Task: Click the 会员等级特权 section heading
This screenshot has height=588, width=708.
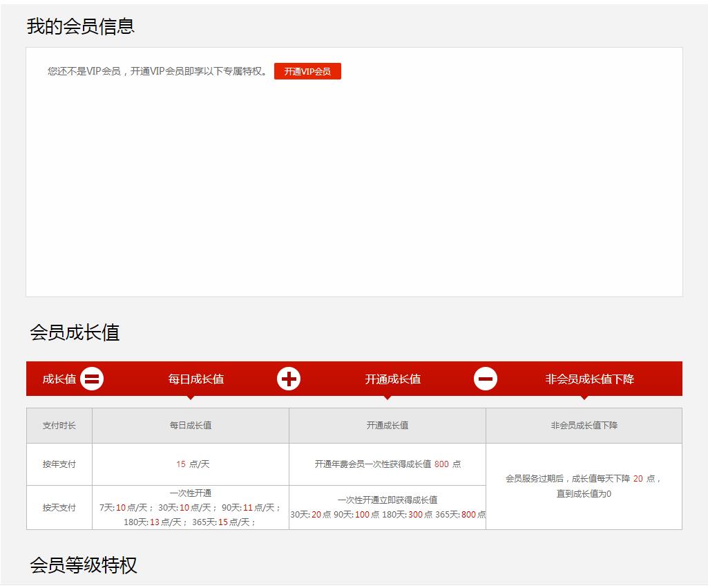Action: point(84,565)
